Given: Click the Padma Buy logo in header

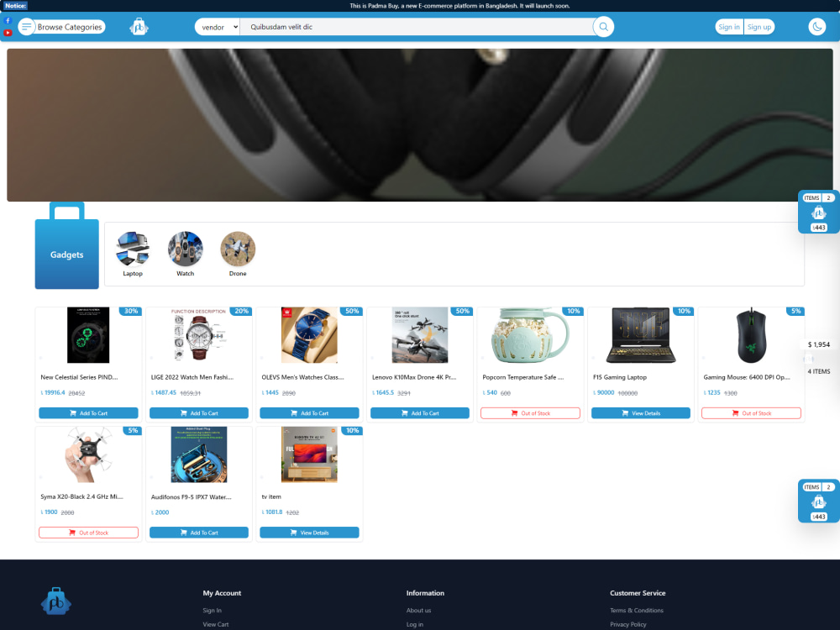Looking at the screenshot, I should click(139, 27).
